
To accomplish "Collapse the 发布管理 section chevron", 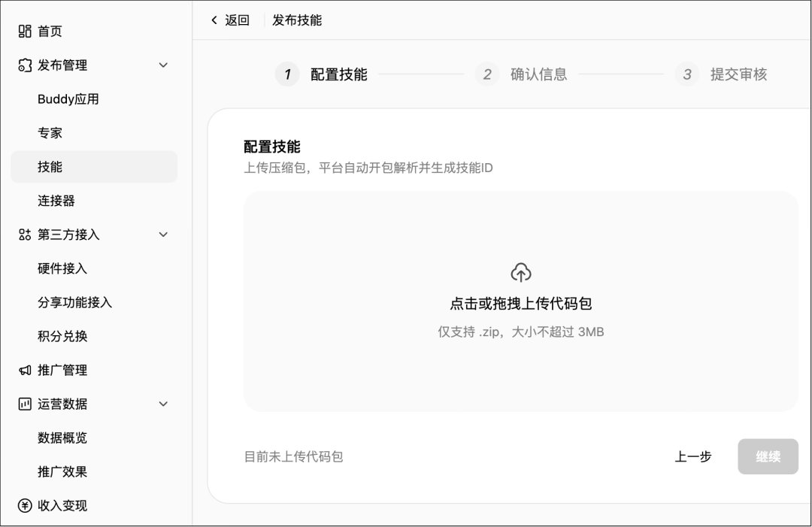I will (x=163, y=65).
